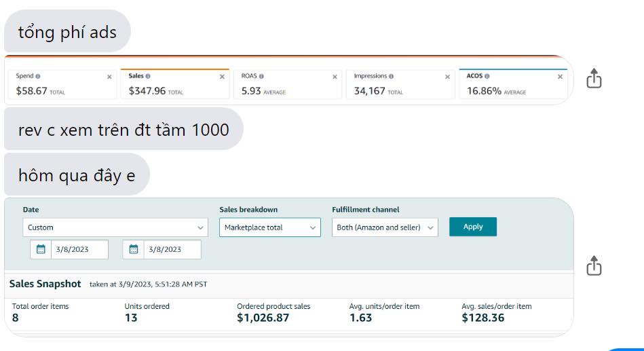This screenshot has height=351, width=644.
Task: Dismiss the Impressions metric card
Action: click(x=447, y=77)
